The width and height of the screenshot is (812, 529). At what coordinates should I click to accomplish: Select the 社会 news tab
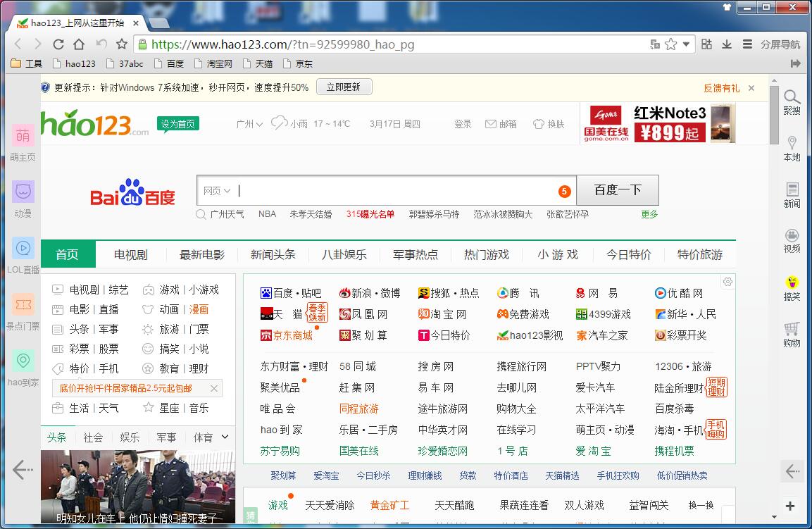[x=93, y=437]
